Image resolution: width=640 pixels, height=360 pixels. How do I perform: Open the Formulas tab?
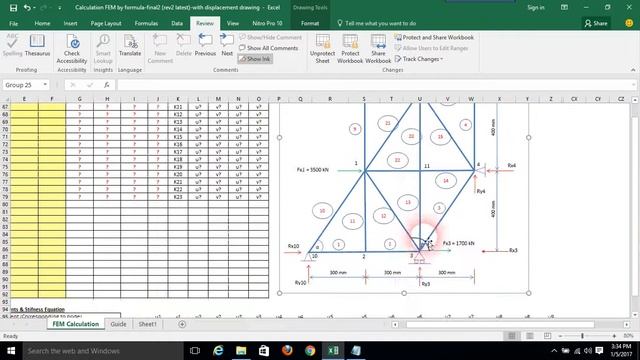click(x=146, y=23)
